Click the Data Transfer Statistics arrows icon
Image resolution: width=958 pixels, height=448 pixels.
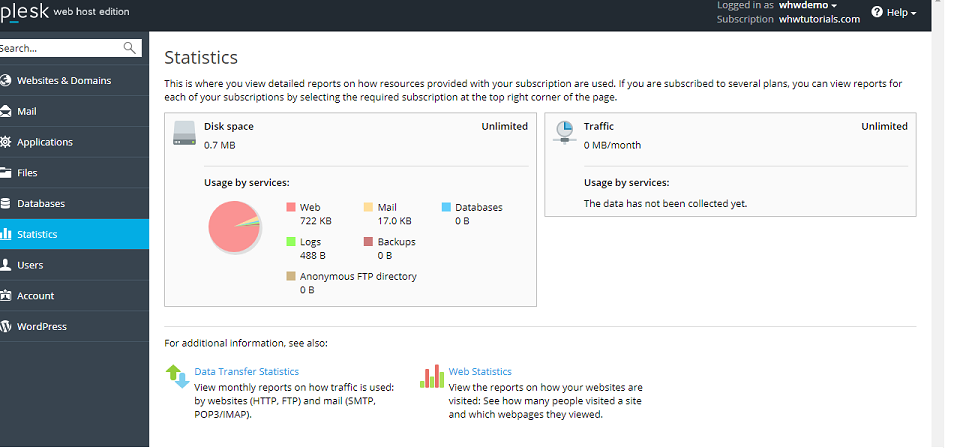pyautogui.click(x=177, y=376)
